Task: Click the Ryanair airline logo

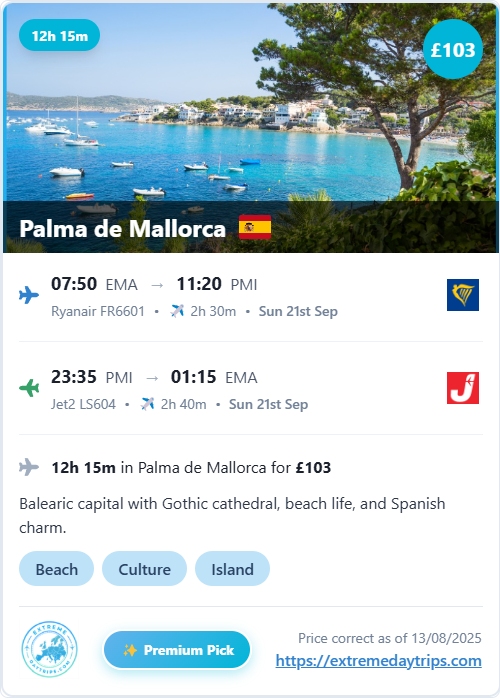Action: coord(463,295)
